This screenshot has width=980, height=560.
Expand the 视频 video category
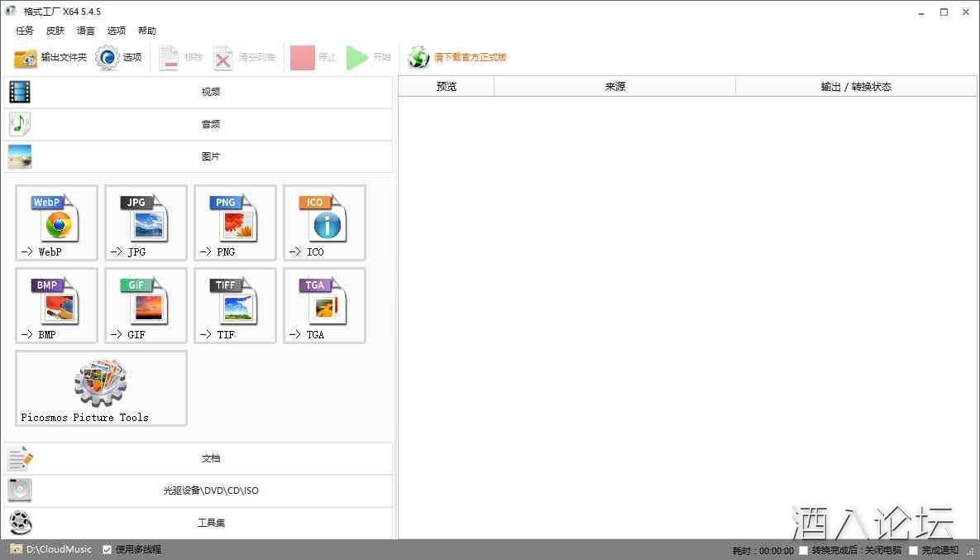(x=210, y=91)
